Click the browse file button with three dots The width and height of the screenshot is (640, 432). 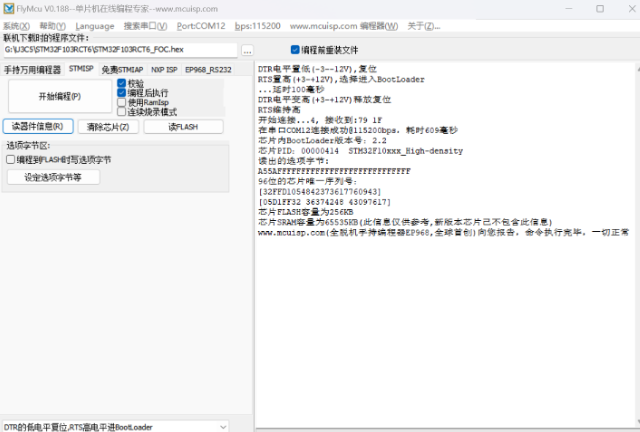(x=247, y=51)
